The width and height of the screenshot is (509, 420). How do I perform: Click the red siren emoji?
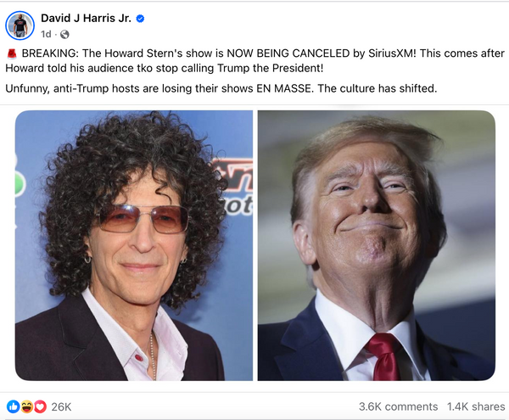(x=12, y=53)
